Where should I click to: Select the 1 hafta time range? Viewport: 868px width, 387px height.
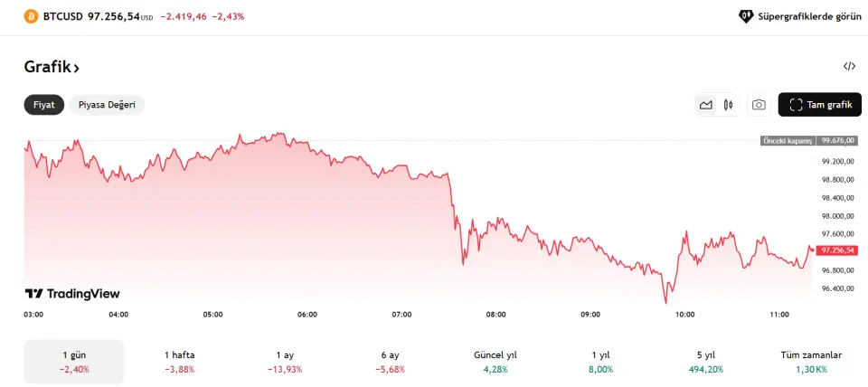[180, 362]
